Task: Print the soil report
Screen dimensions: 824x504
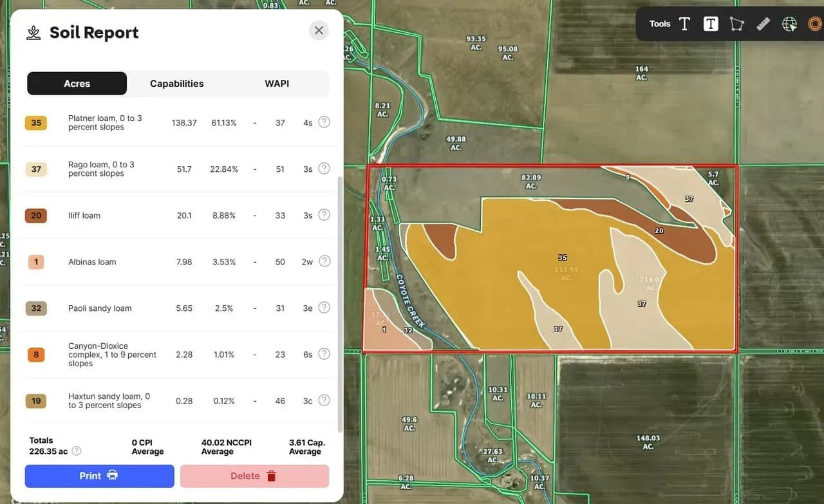Action: tap(99, 476)
